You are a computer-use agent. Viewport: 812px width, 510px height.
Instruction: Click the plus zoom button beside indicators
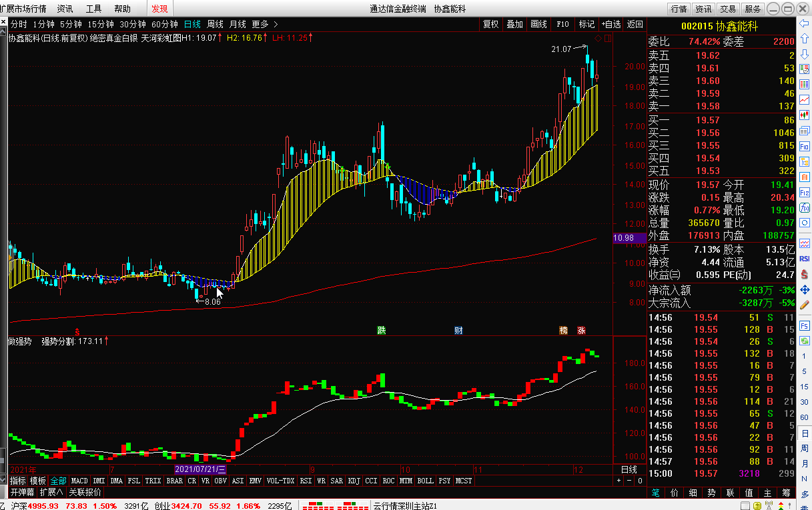tap(619, 481)
